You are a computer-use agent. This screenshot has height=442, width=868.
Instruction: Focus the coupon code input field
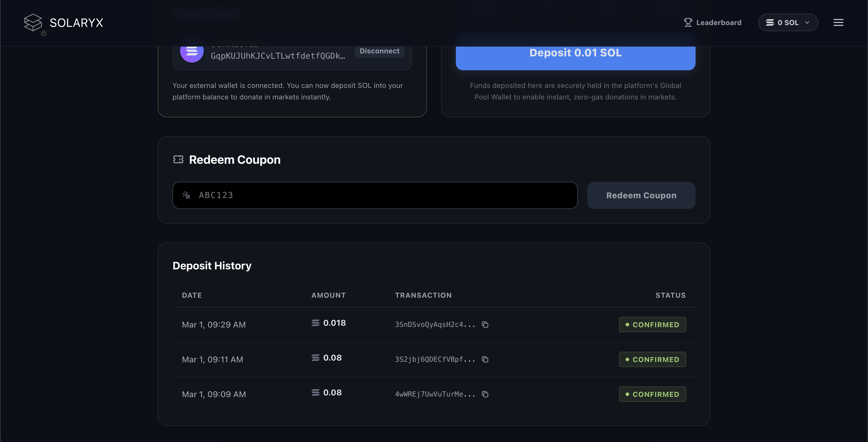coord(375,195)
